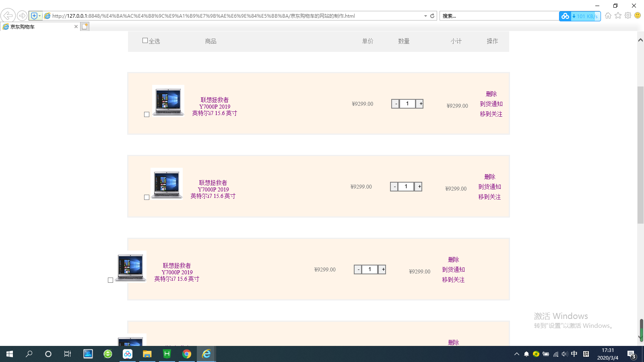Delete the second cart item via 删除
Viewport: 644px width, 362px height.
click(489, 177)
